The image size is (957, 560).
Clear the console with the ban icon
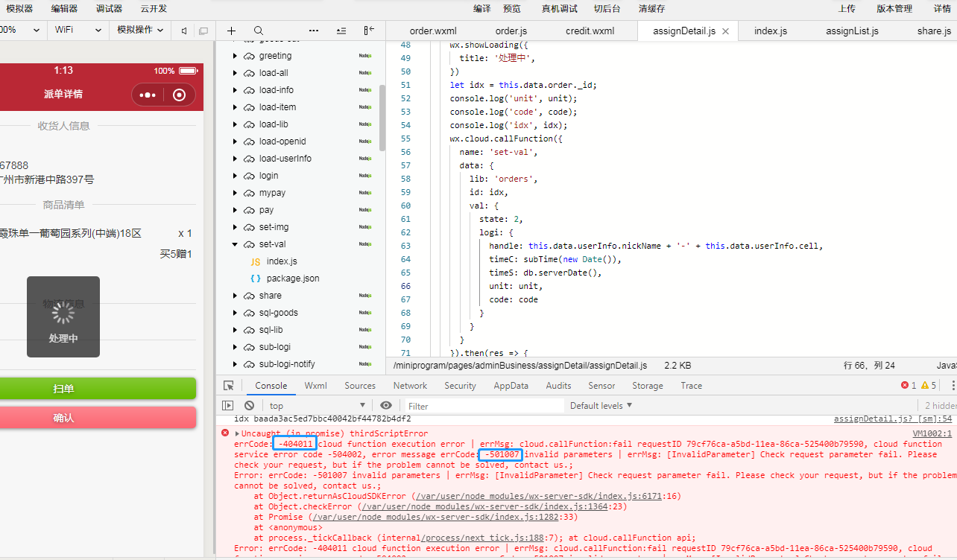pos(249,405)
